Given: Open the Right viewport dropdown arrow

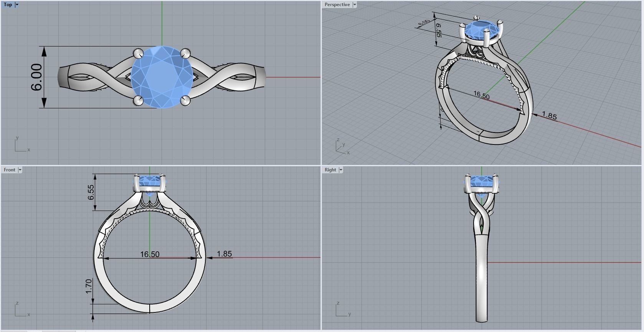Looking at the screenshot, I should [341, 170].
